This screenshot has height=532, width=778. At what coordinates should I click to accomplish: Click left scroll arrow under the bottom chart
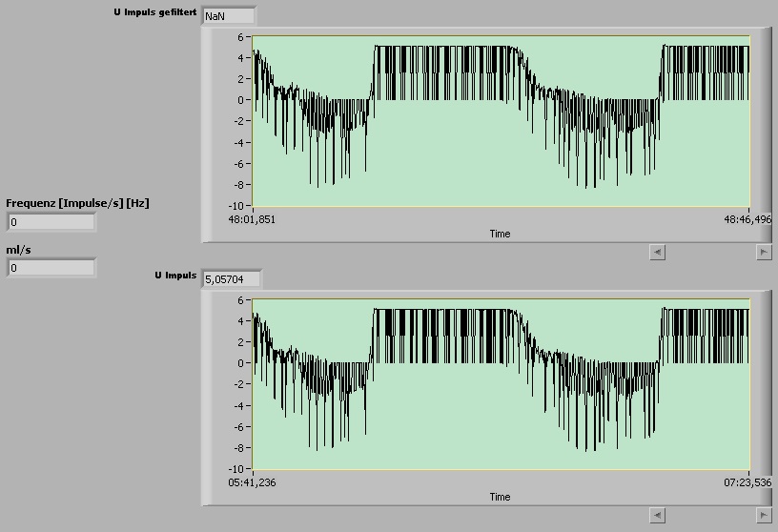tap(658, 516)
